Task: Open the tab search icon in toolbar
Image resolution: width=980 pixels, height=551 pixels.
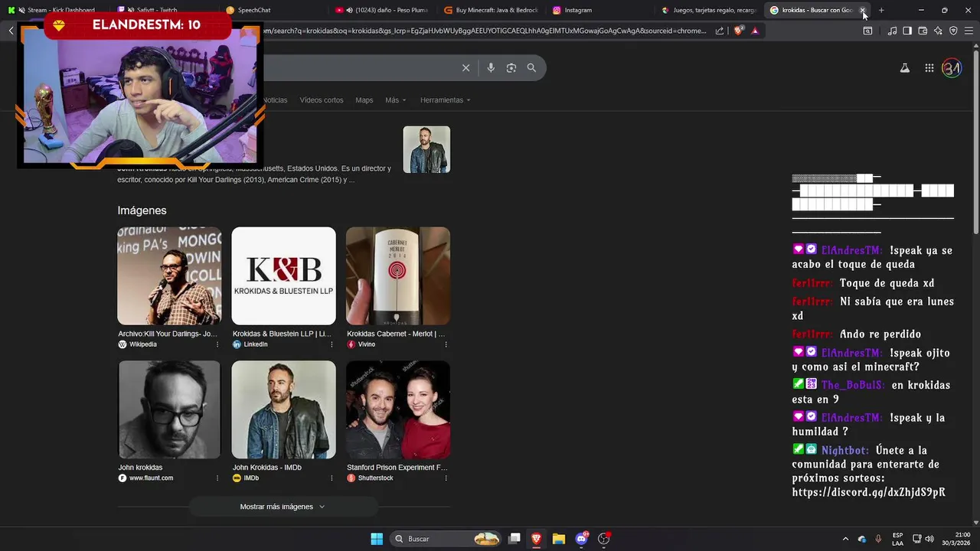Action: (x=867, y=31)
